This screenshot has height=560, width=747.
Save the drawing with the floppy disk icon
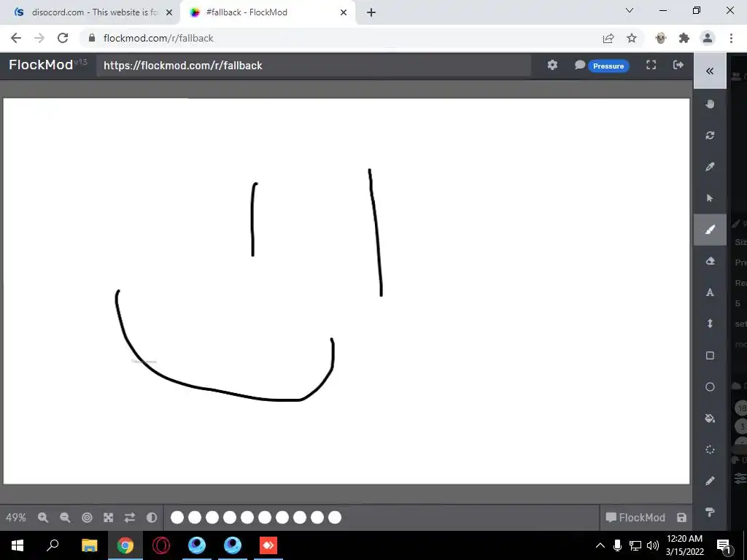(682, 518)
